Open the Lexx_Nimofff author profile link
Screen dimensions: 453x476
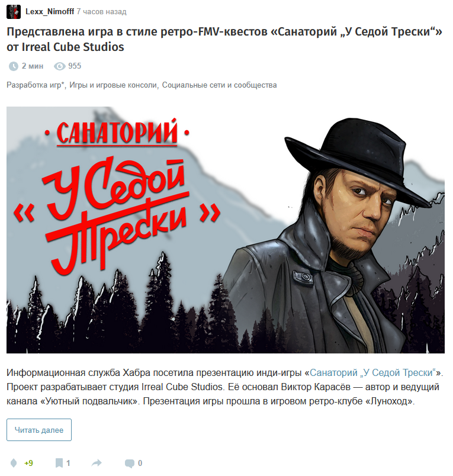pos(50,12)
